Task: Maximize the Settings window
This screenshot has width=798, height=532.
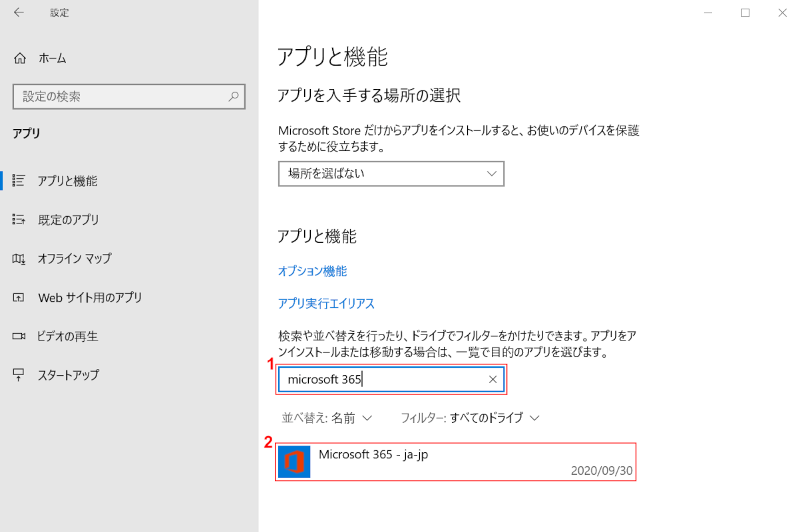Action: pyautogui.click(x=745, y=13)
